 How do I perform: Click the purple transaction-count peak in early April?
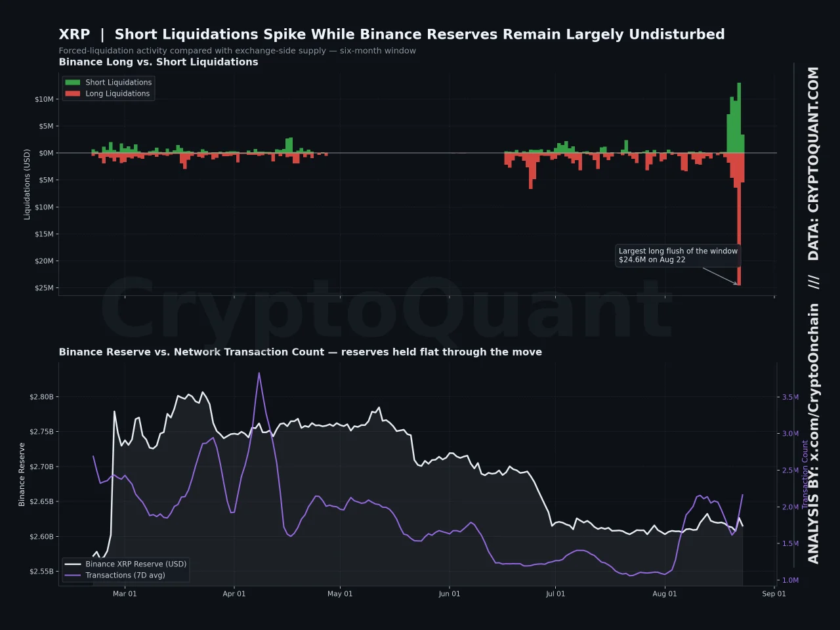click(259, 374)
